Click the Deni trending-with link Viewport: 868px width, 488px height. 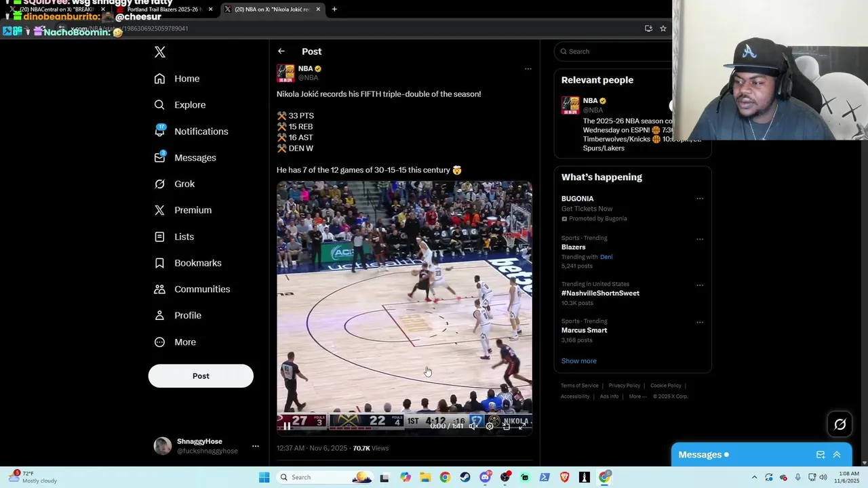(606, 257)
